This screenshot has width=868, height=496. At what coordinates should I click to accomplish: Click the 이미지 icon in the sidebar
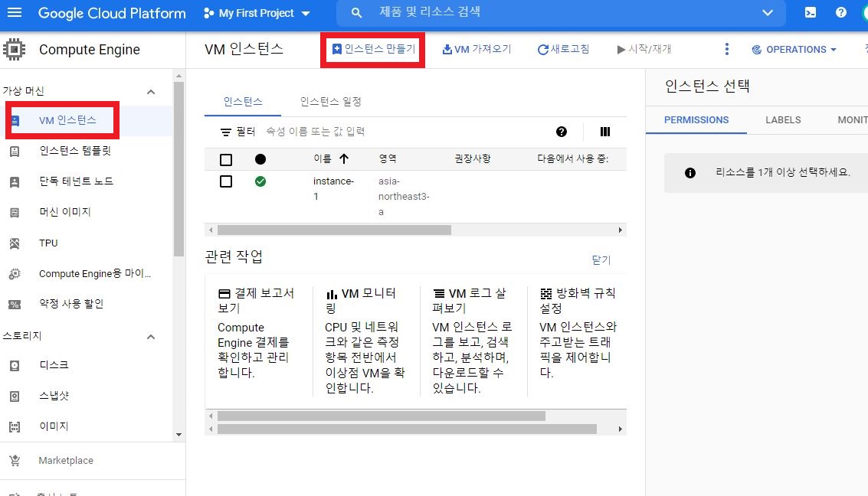pos(15,427)
